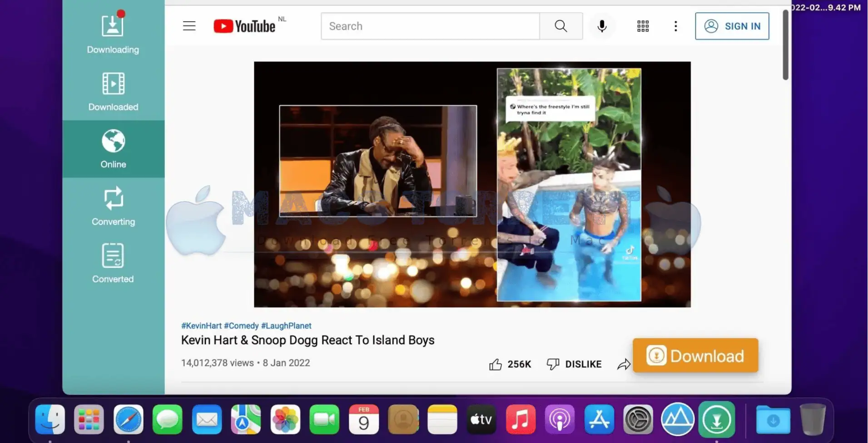Open the YouTube hamburger menu

[189, 26]
